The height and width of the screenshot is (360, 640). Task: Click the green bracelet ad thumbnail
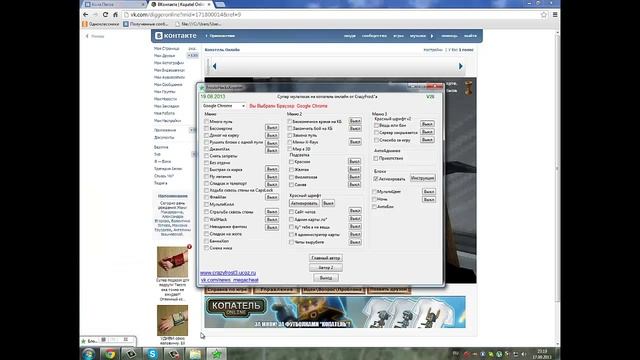pos(173,320)
